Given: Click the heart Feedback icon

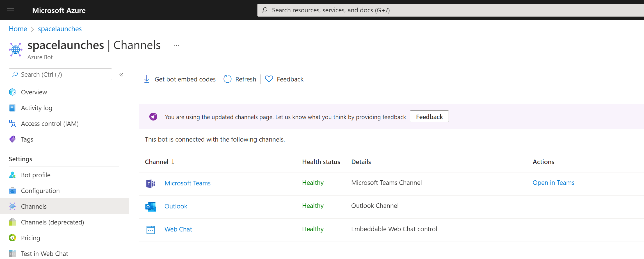Looking at the screenshot, I should [x=269, y=79].
